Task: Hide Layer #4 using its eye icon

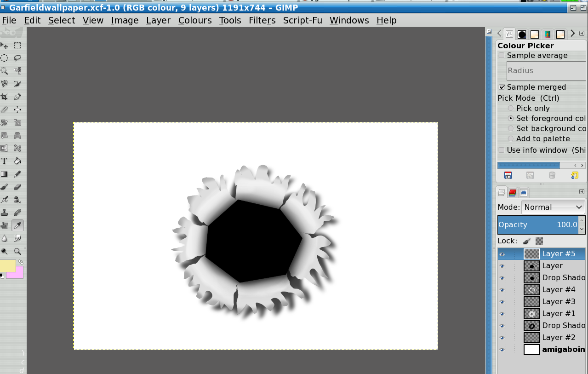Action: tap(502, 290)
